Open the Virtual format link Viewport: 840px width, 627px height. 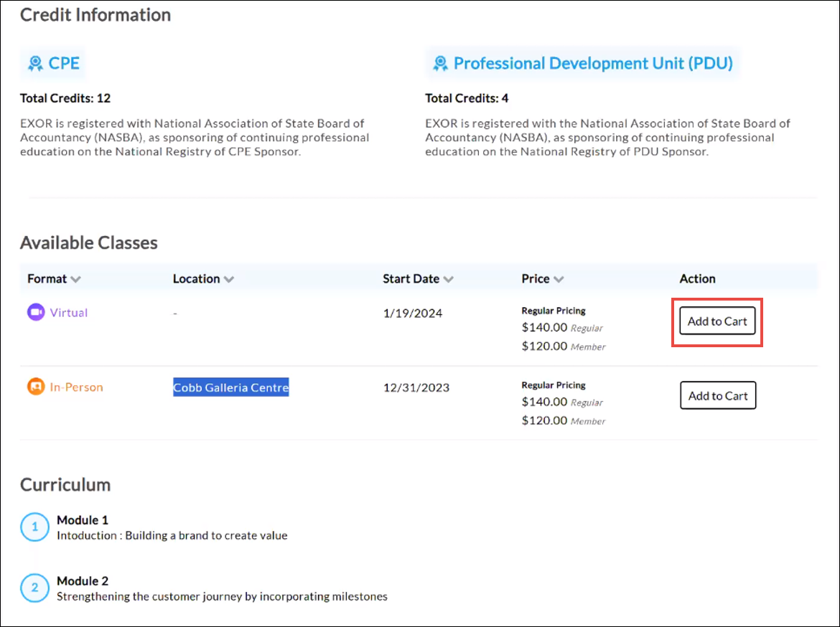(69, 313)
